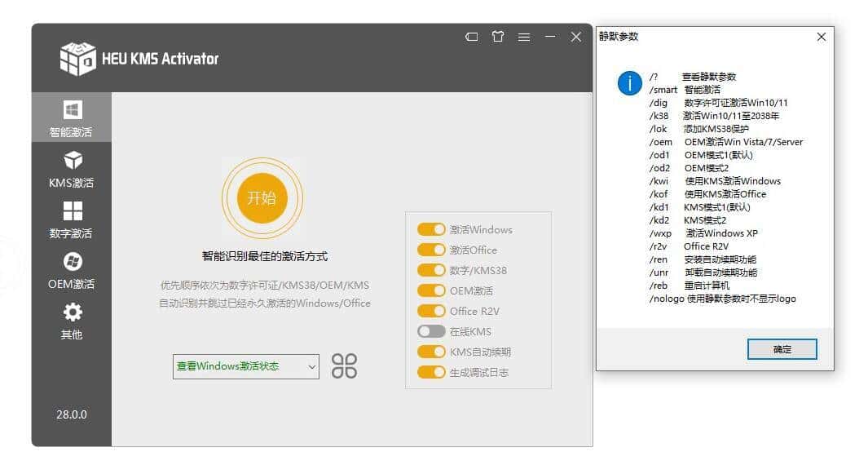Minimize the HEU KMS Activator window
Image resolution: width=868 pixels, height=474 pixels.
point(549,37)
